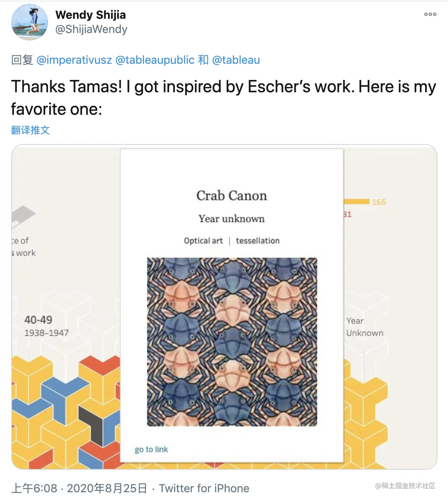
Task: Open Wendy Shijia's profile avatar
Action: (x=30, y=22)
